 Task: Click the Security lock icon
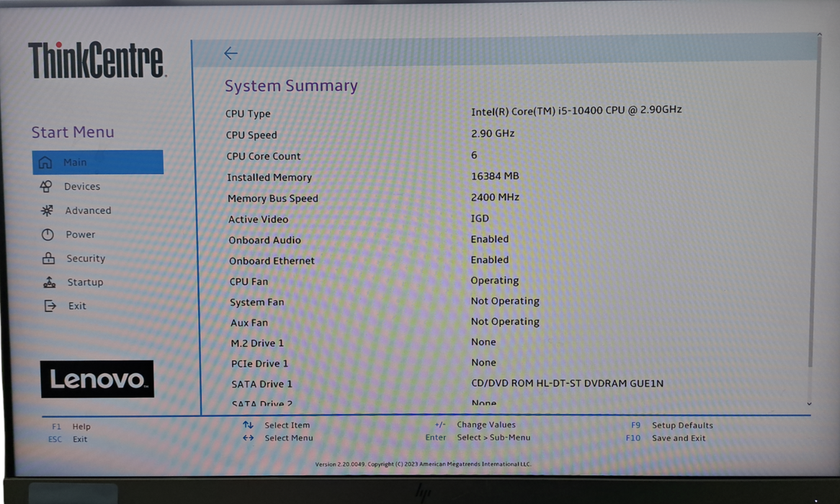[x=49, y=258]
